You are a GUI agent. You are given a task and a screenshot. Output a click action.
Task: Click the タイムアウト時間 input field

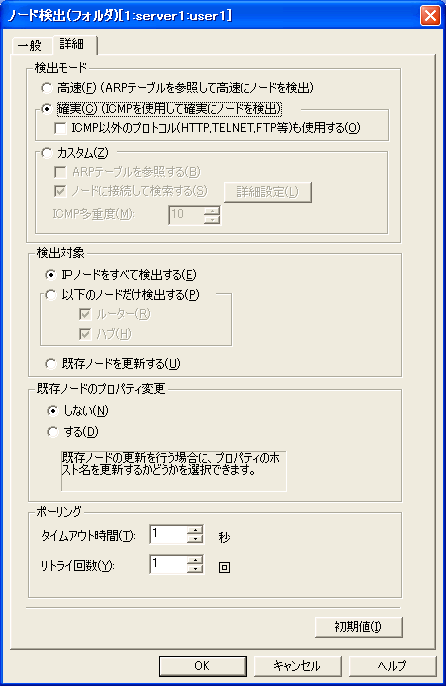click(169, 534)
